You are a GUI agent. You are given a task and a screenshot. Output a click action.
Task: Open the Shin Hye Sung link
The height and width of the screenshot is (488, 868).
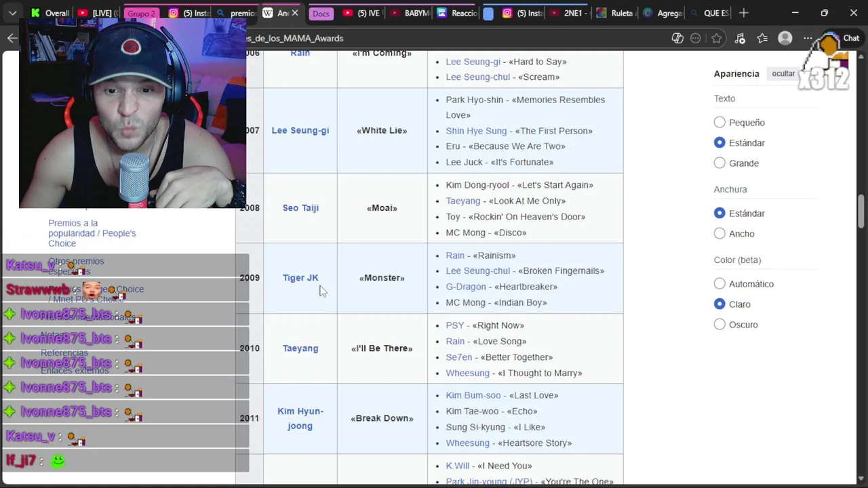[476, 131]
